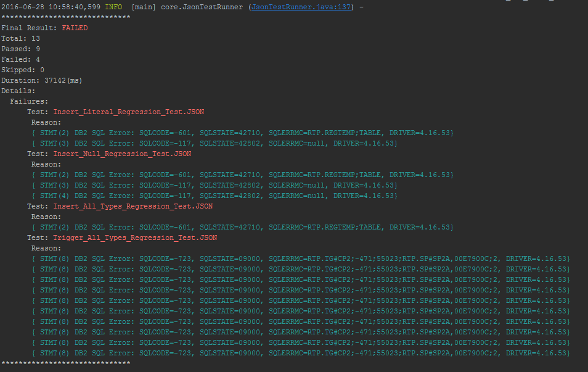This screenshot has width=588, height=372.
Task: Click the red FAILED result text
Action: [x=75, y=28]
